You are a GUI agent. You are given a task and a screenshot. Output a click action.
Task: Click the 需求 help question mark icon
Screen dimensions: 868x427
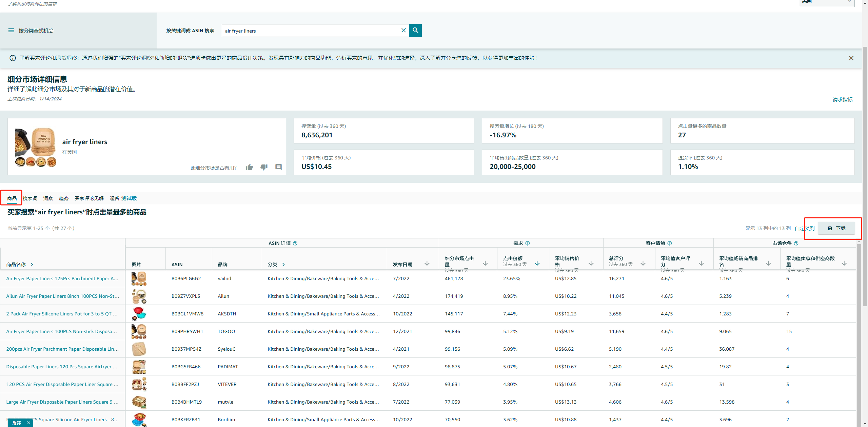point(528,243)
